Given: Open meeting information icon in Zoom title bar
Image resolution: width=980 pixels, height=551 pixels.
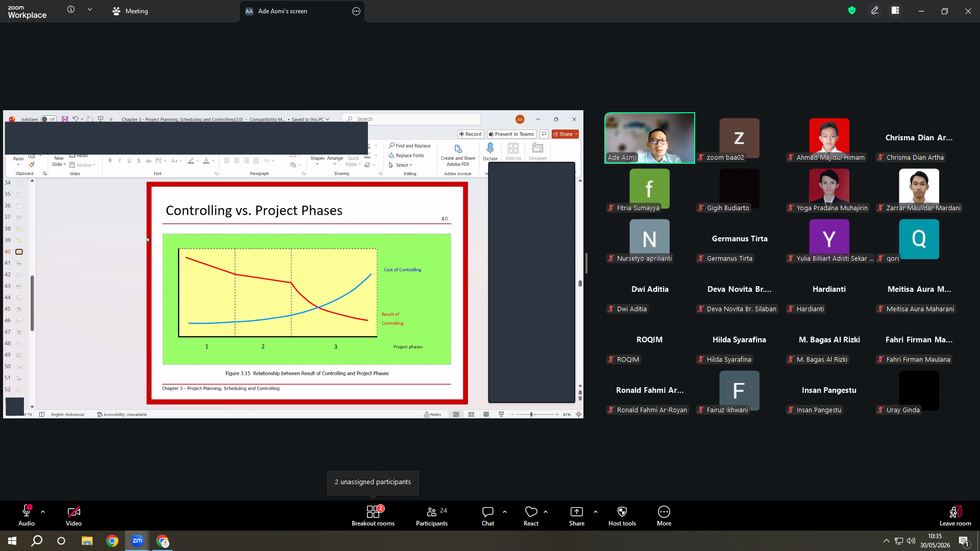Looking at the screenshot, I should tap(71, 10).
